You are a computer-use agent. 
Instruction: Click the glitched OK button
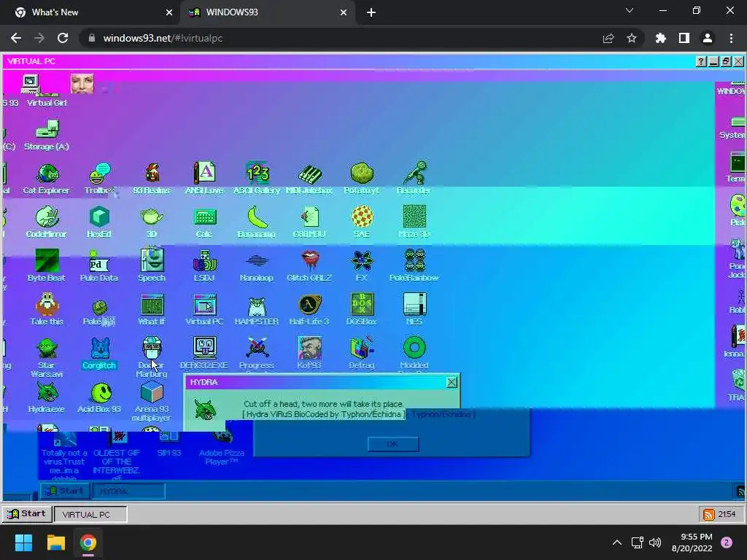click(393, 444)
